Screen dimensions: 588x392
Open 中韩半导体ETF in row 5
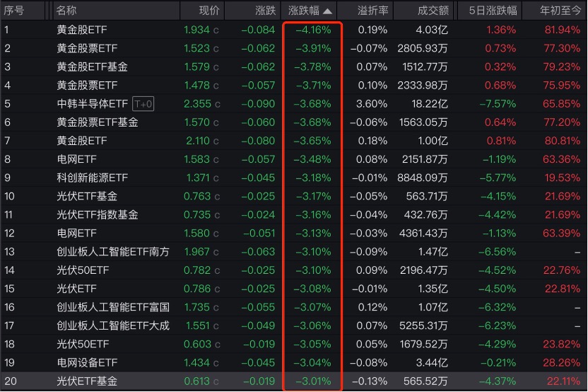coord(93,104)
